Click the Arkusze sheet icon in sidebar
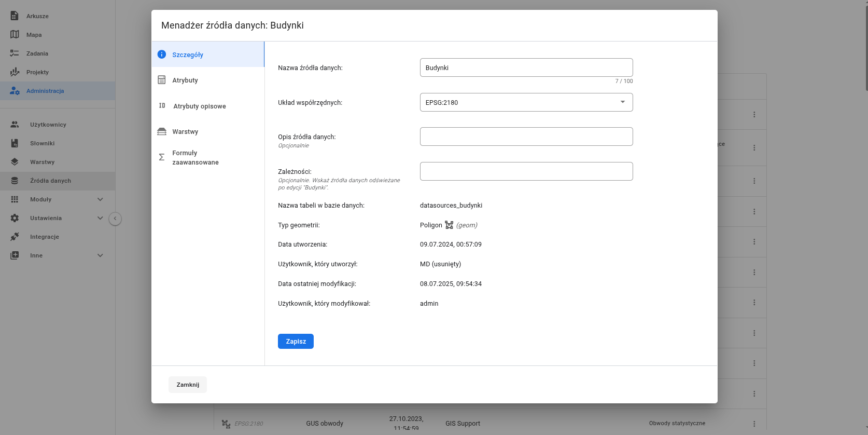The height and width of the screenshot is (435, 868). [15, 16]
